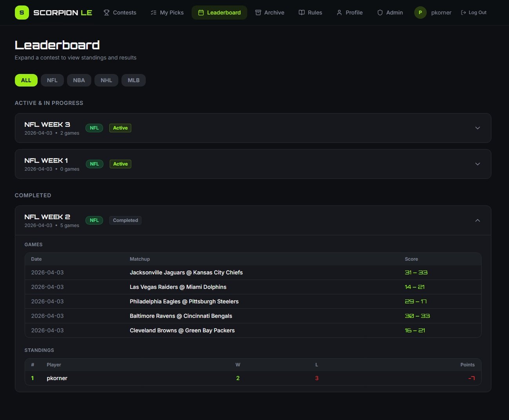Screen dimensions: 509x420
Task: Click the person icon beside Profile
Action: coord(339,13)
